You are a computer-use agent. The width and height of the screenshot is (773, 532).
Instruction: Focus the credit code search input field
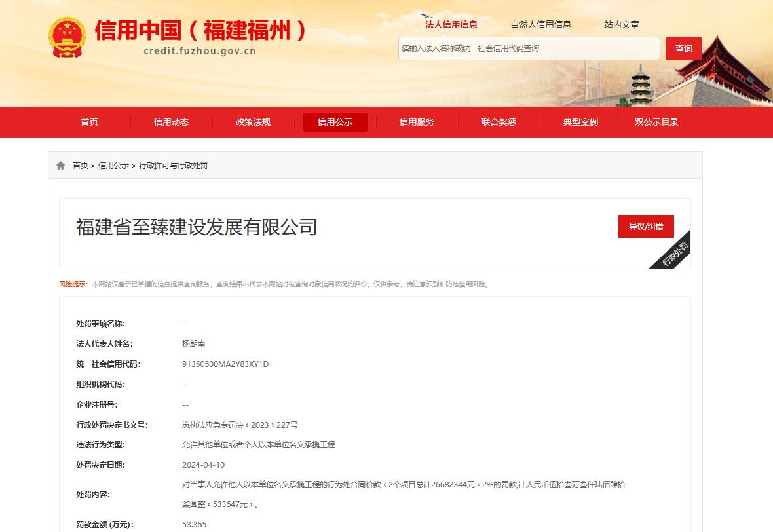click(x=529, y=48)
